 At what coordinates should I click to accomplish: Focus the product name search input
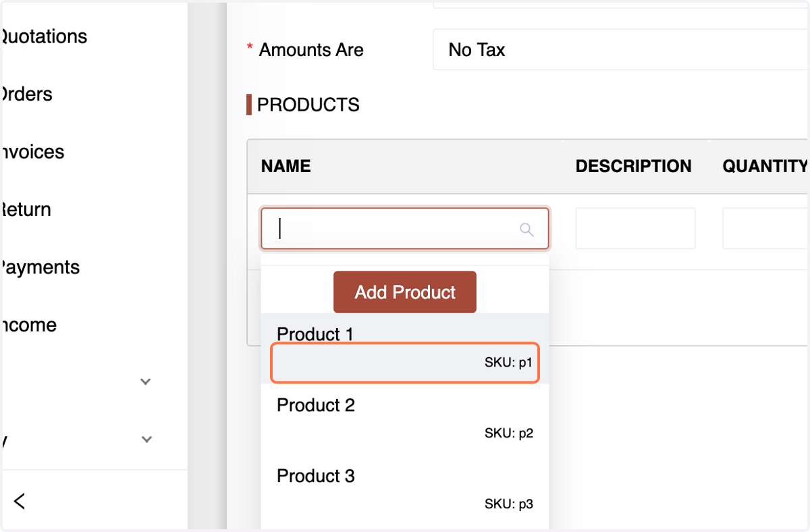pos(404,229)
